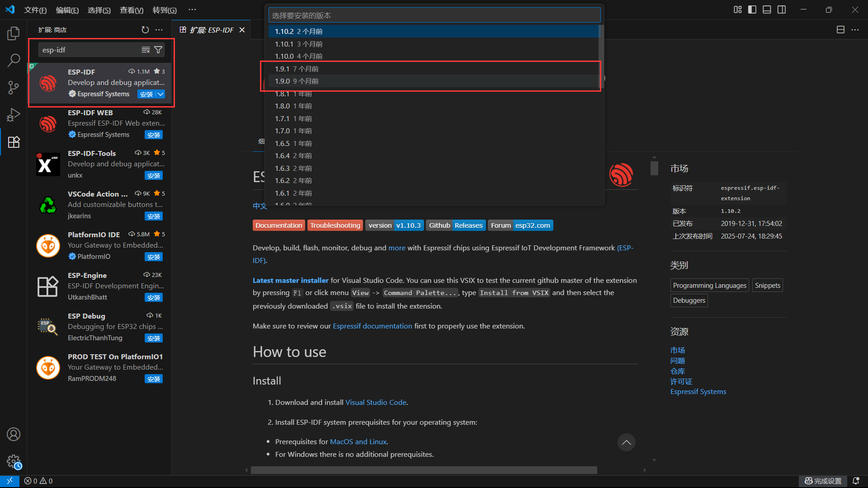Open the Customize Layout icon

(x=737, y=9)
